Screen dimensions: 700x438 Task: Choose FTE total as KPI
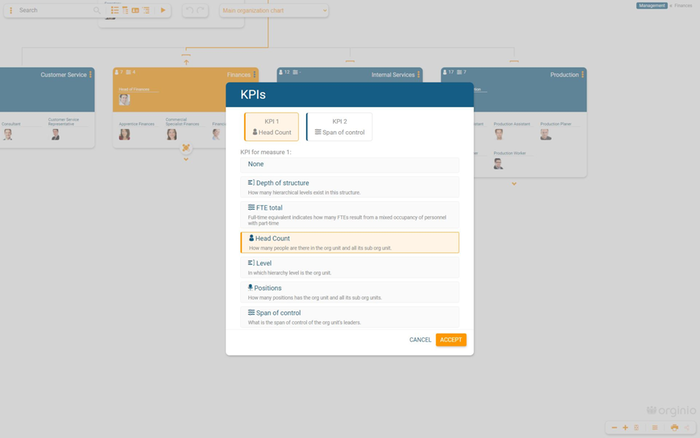point(350,215)
